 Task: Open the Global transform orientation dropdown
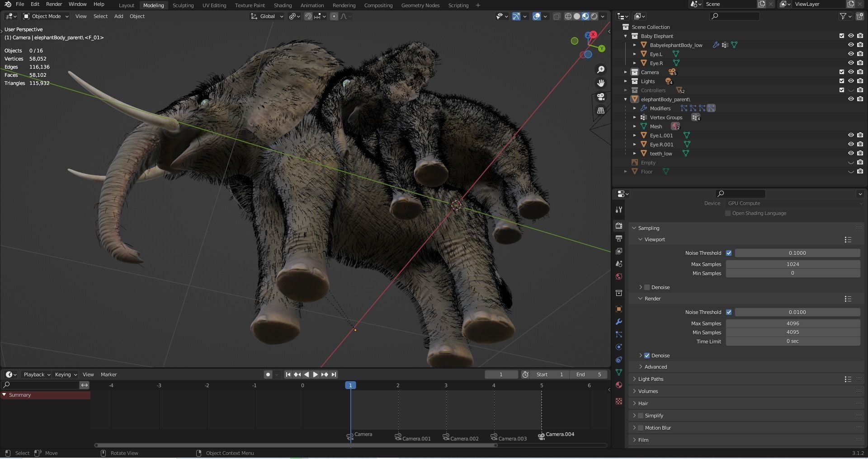click(x=267, y=16)
